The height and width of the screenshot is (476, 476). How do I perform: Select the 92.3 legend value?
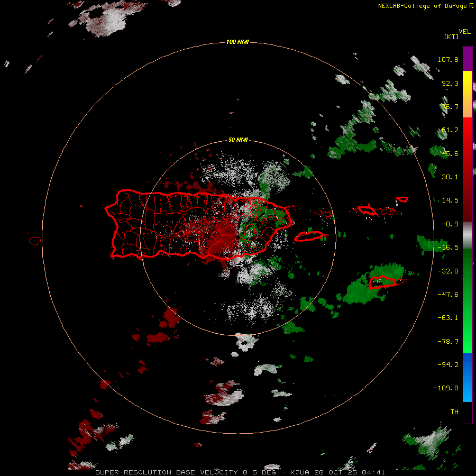coord(450,83)
